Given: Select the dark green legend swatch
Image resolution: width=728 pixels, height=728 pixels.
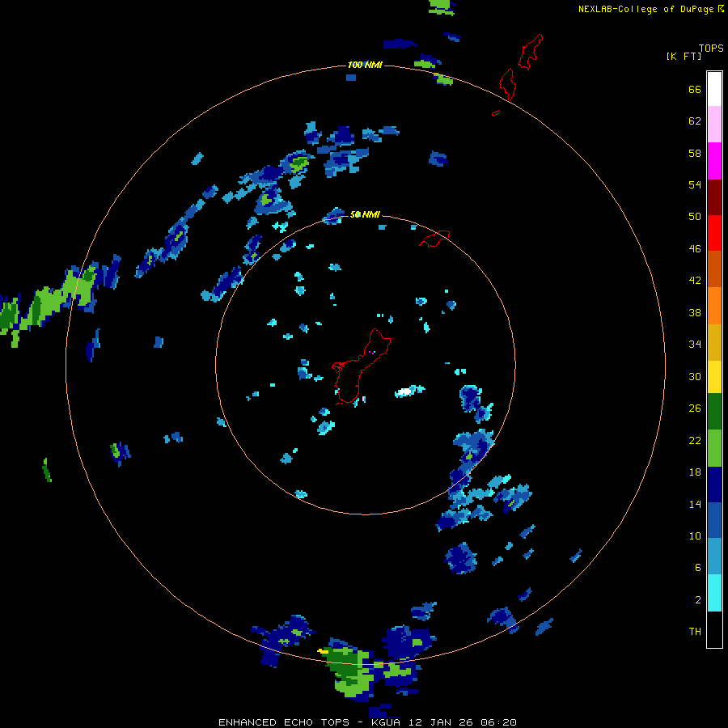Looking at the screenshot, I should coord(714,412).
